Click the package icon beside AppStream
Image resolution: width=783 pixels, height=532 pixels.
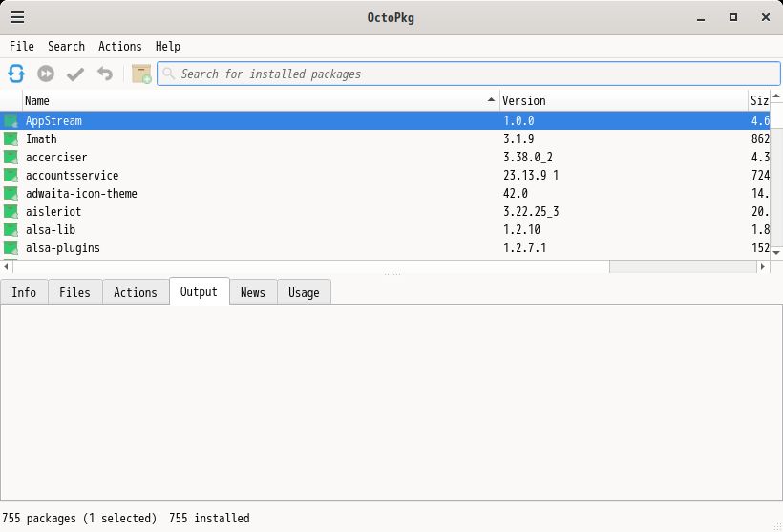pos(11,121)
